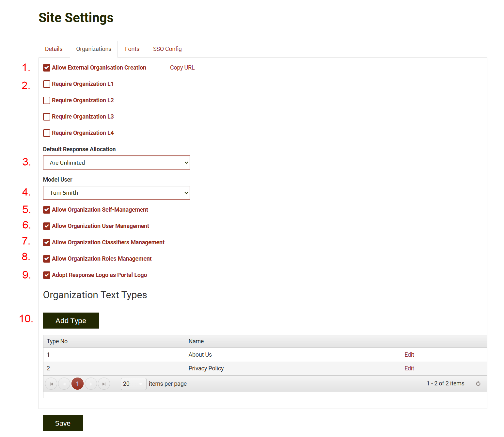The height and width of the screenshot is (437, 504).
Task: Toggle Allow Organization User Management checkbox
Action: click(x=47, y=226)
